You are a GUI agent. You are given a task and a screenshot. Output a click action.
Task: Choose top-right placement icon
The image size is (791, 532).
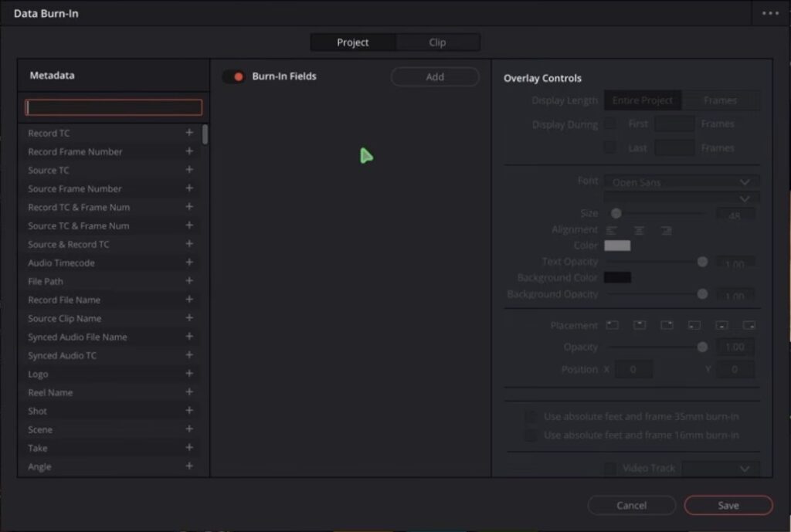(x=667, y=325)
